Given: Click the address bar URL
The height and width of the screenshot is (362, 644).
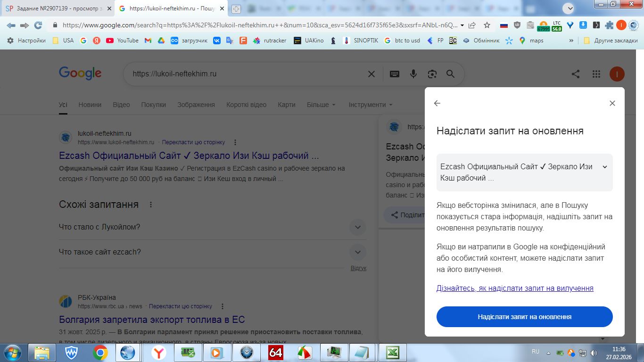Looking at the screenshot, I should [x=260, y=25].
